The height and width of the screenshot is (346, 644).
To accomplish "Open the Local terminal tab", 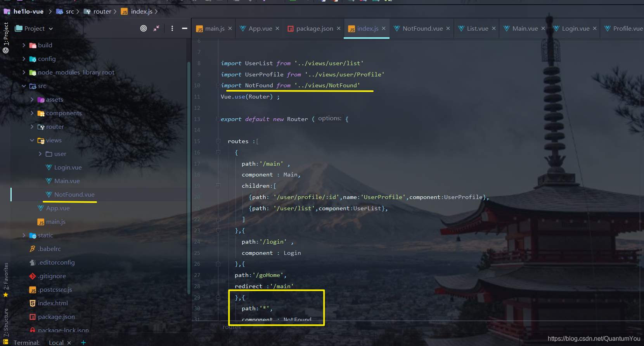I will click(x=56, y=343).
